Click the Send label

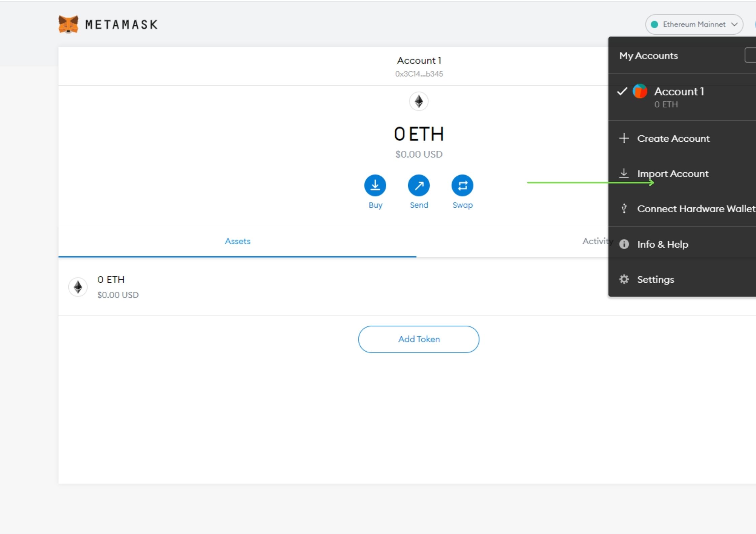(x=419, y=205)
